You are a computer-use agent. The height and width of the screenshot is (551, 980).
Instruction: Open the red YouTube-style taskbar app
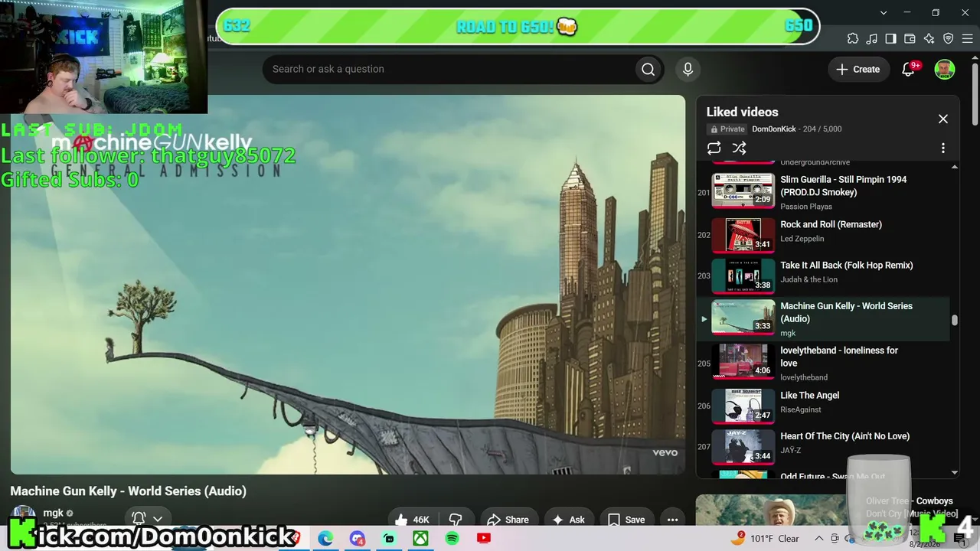pos(483,539)
